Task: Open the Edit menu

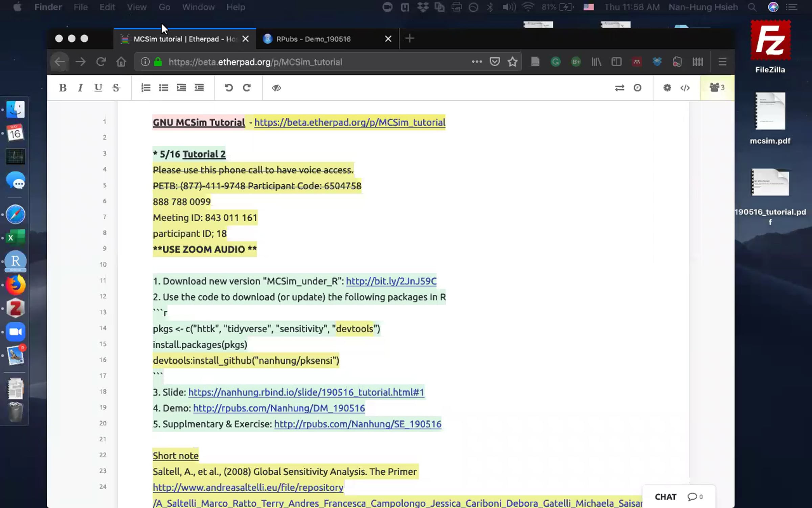Action: pyautogui.click(x=107, y=7)
